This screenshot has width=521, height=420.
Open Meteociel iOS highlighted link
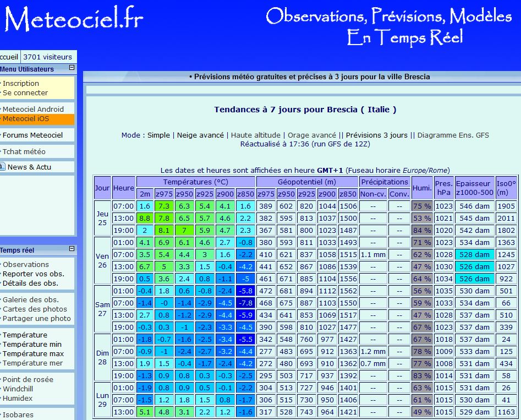(x=26, y=119)
